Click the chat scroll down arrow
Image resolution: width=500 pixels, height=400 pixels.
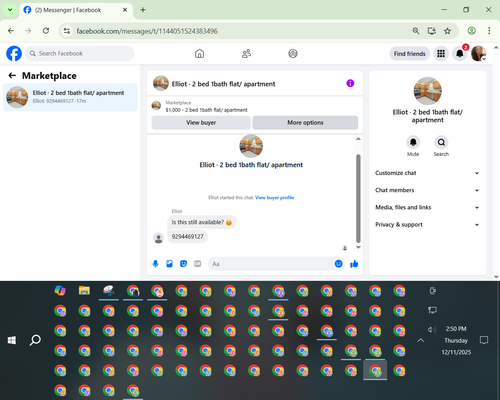click(358, 247)
